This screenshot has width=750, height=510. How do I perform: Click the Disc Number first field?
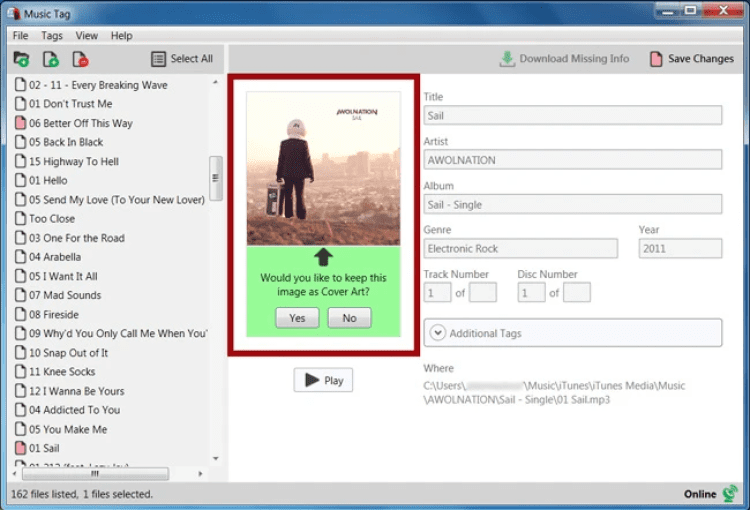tap(531, 292)
